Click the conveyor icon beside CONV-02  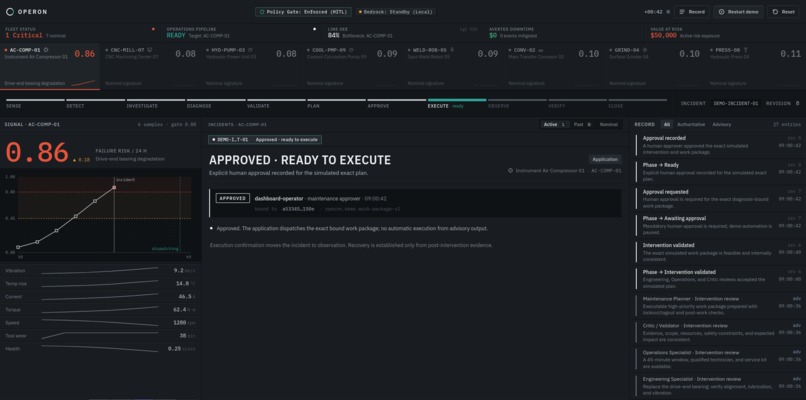coord(540,50)
